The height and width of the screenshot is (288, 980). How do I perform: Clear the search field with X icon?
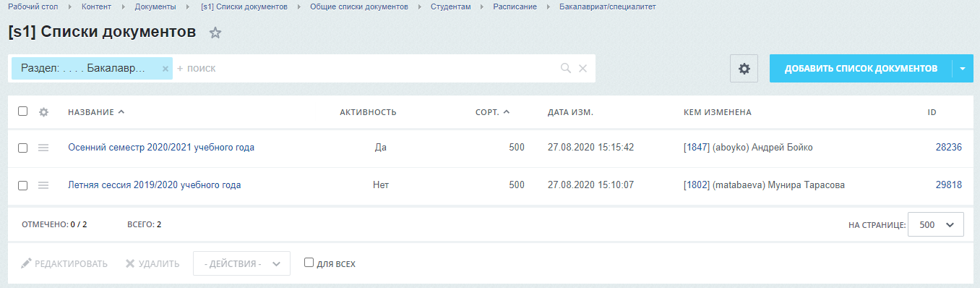click(583, 68)
